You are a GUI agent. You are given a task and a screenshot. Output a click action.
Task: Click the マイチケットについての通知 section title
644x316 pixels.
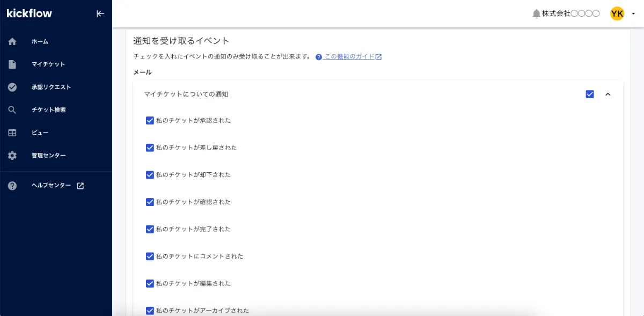(x=186, y=94)
